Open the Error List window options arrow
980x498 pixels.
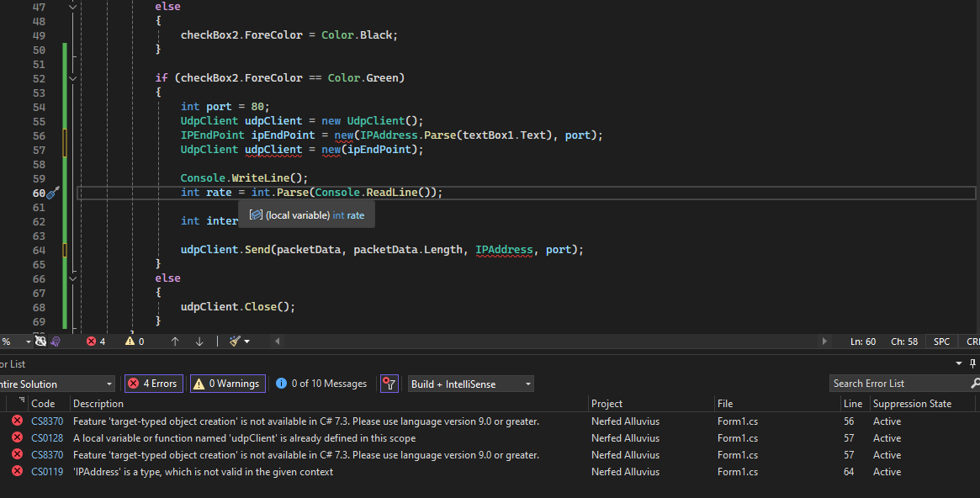point(959,363)
